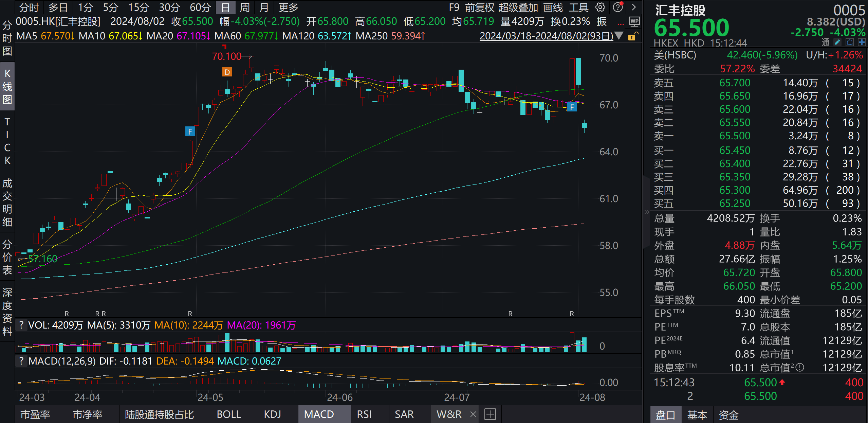Switch indicator to 市盈率

(x=35, y=414)
